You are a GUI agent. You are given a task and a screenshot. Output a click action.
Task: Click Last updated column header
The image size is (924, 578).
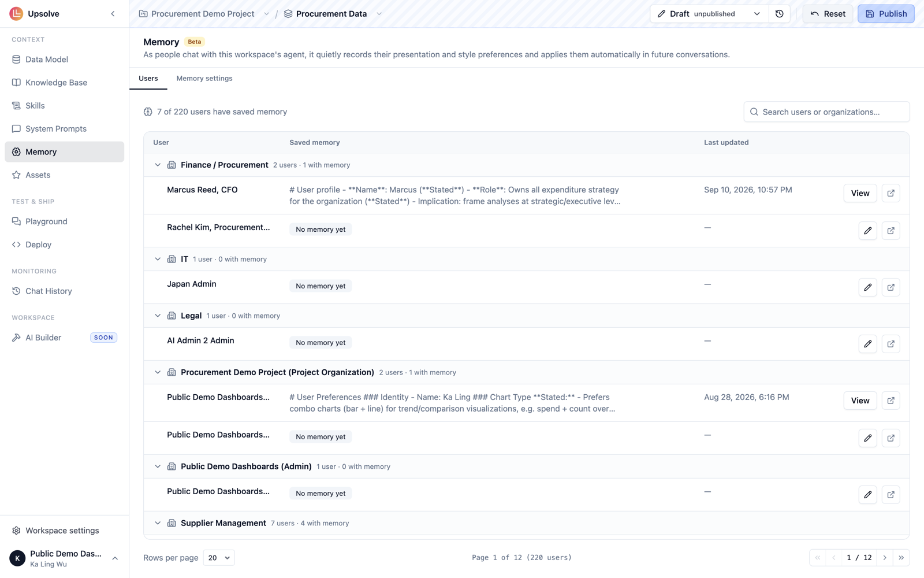726,143
